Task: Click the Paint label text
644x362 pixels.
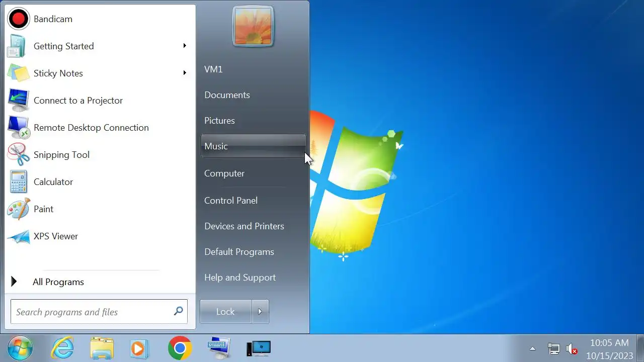Action: [43, 209]
